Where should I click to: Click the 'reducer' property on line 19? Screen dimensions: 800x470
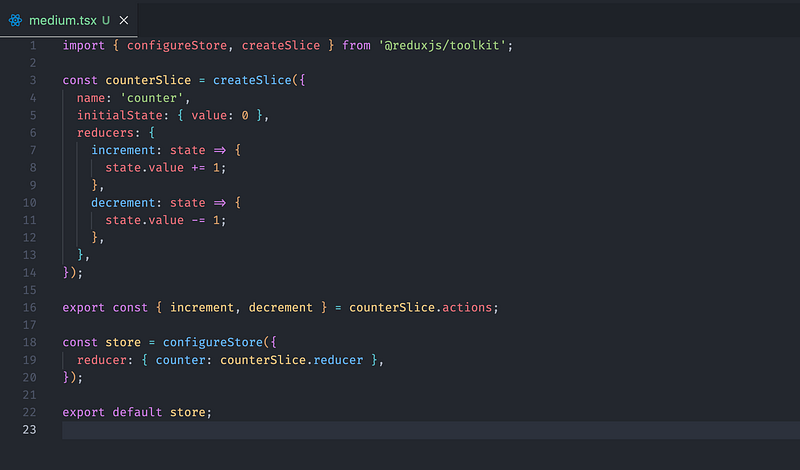(x=102, y=360)
